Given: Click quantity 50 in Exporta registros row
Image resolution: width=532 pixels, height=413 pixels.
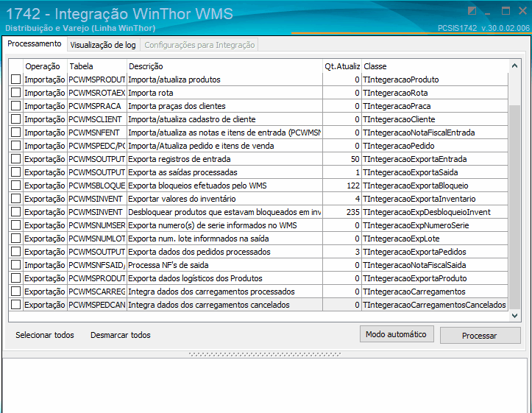Looking at the screenshot, I should [342, 159].
